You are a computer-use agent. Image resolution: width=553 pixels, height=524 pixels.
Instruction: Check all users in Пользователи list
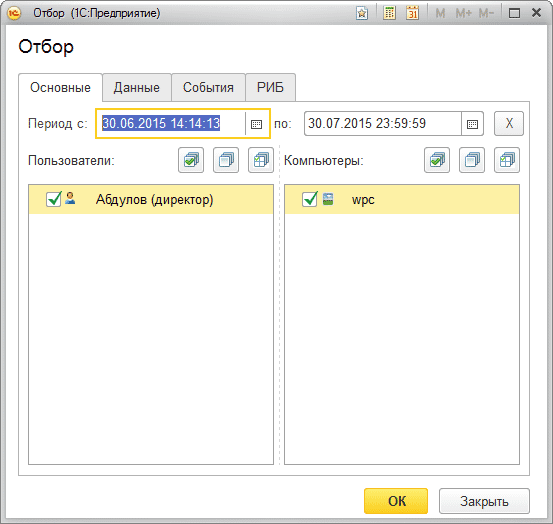191,160
